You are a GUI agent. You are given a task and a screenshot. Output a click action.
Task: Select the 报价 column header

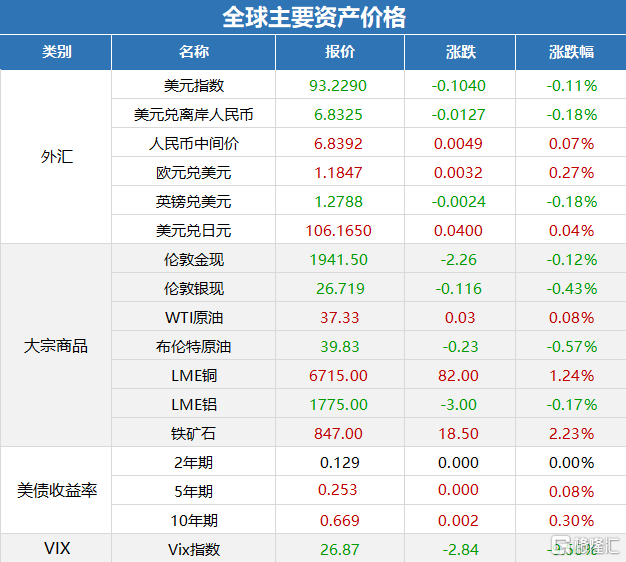coord(340,52)
